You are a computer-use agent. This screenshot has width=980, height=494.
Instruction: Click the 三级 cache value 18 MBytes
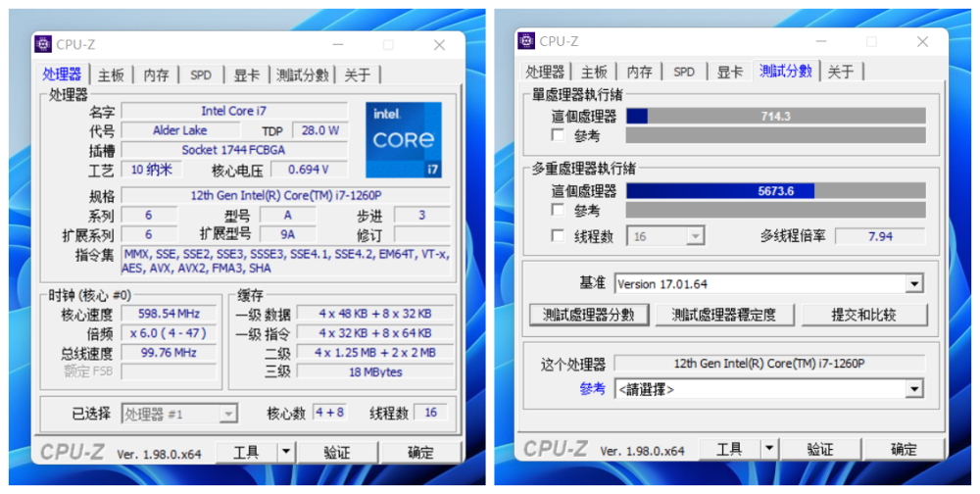point(375,371)
